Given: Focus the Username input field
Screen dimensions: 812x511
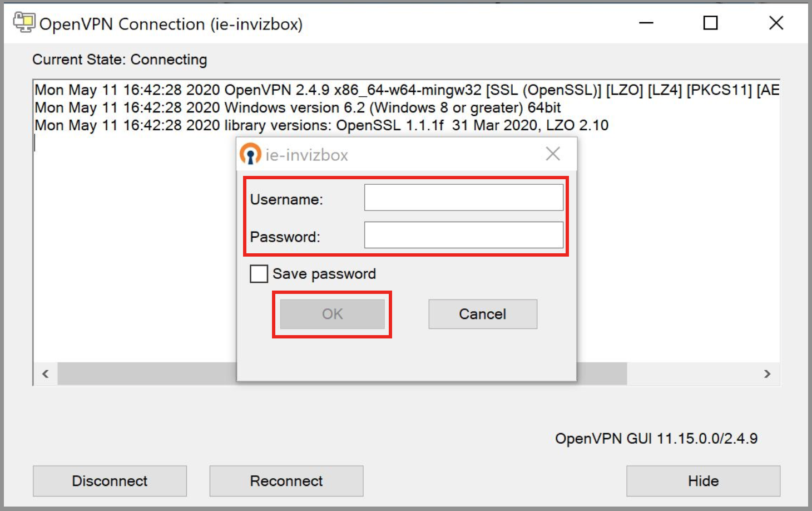Looking at the screenshot, I should point(463,198).
